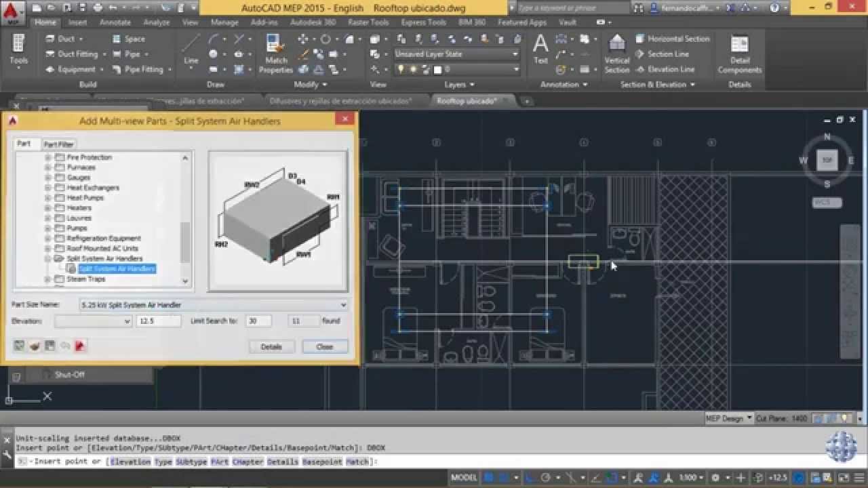Screen dimensions: 868x488
Task: Click the Circle draw tool
Action: point(214,54)
